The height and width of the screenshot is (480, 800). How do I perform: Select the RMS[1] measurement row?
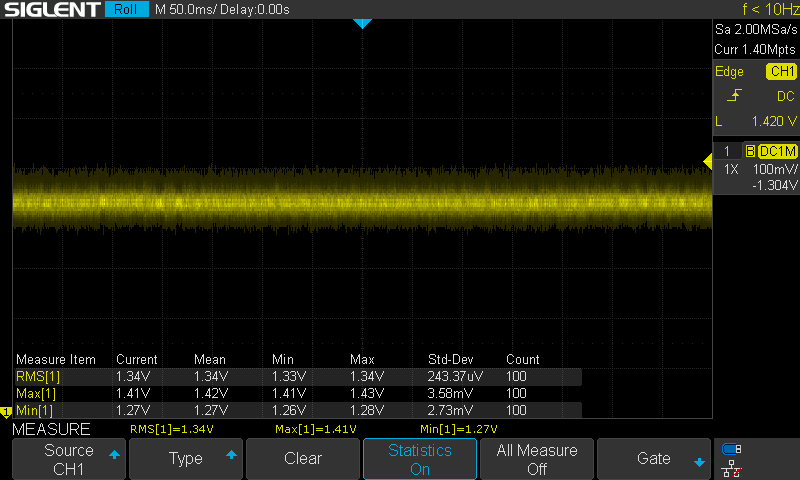(x=38, y=376)
